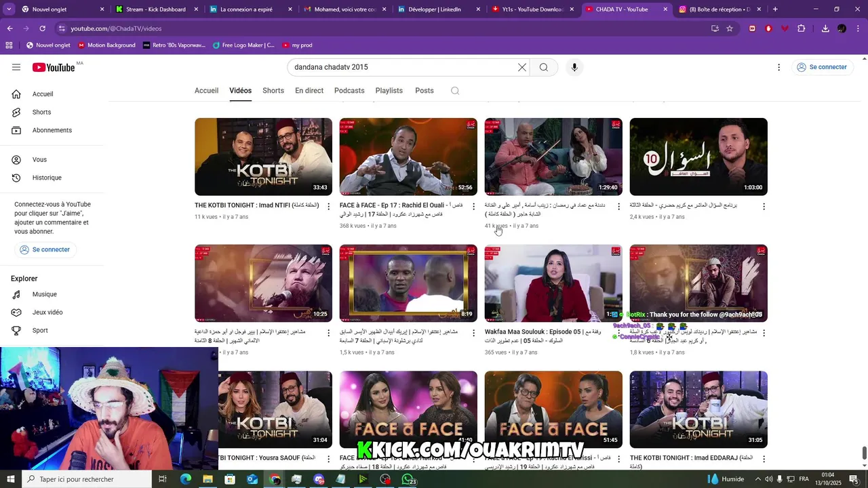Click title Wakfaa Maa Soulouk : Episode 05
This screenshot has width=868, height=488.
(x=542, y=336)
